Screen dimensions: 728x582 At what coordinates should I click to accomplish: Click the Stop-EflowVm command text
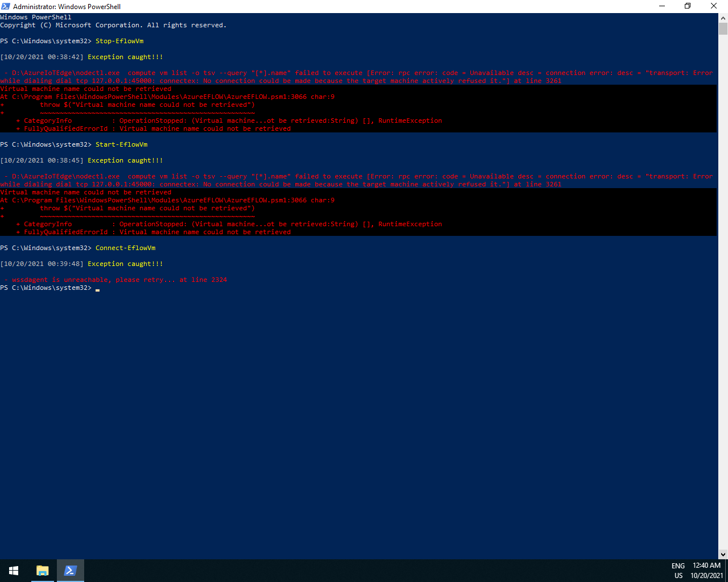pos(119,41)
